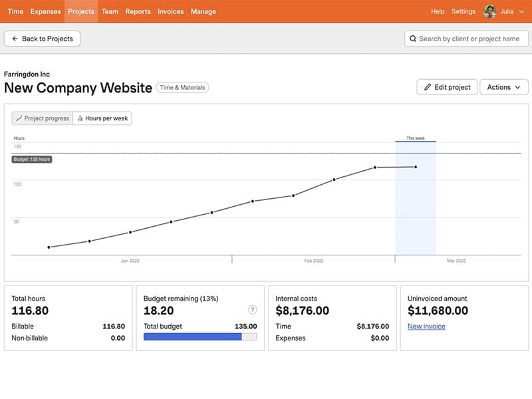Screen dimensions: 532x399
Task: Click the blue budget progress bar
Action: 193,337
